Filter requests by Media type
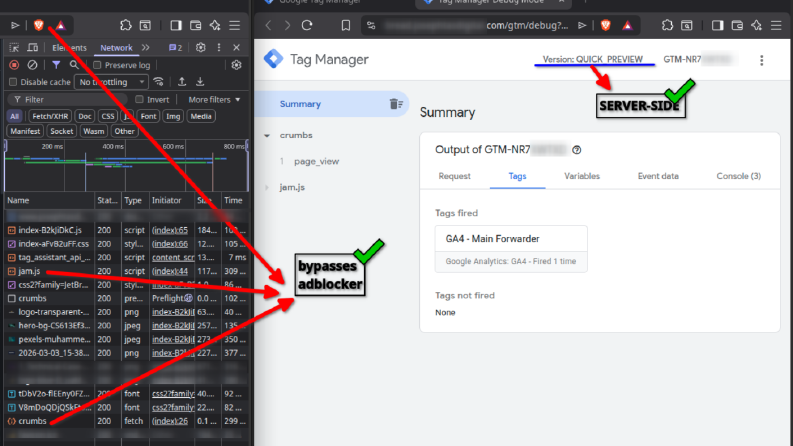 201,116
